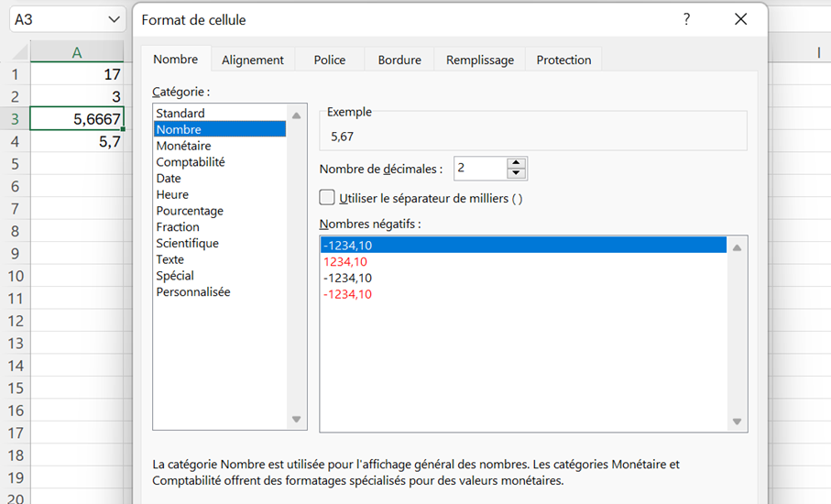Select Standard category
Image resolution: width=831 pixels, height=504 pixels.
tap(220, 113)
